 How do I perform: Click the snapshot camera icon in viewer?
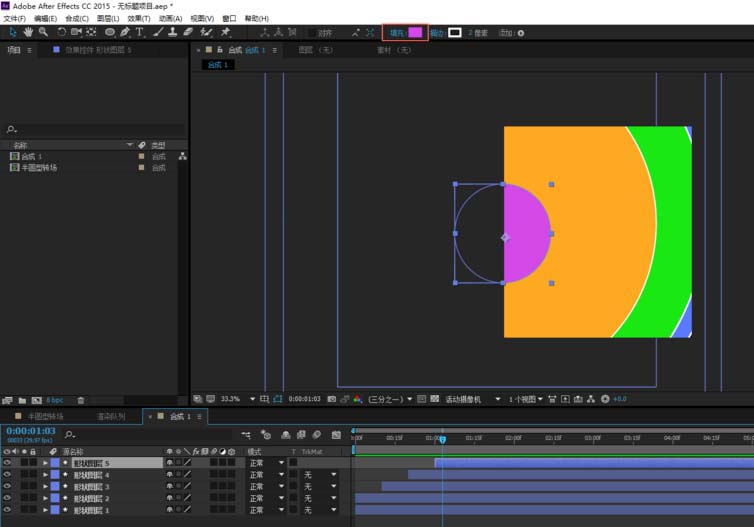pyautogui.click(x=332, y=399)
